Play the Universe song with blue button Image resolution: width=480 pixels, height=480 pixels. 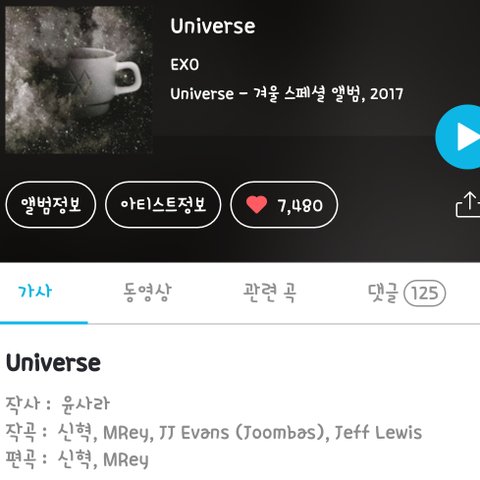458,137
